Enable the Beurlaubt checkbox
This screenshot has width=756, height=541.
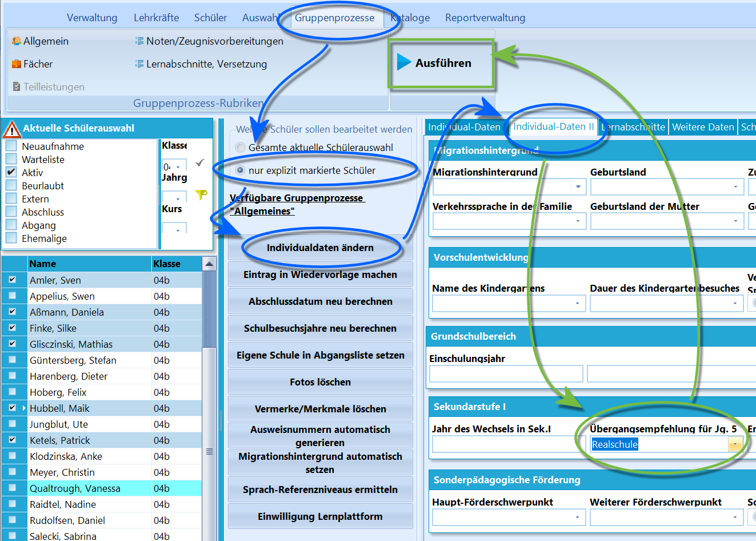[11, 185]
